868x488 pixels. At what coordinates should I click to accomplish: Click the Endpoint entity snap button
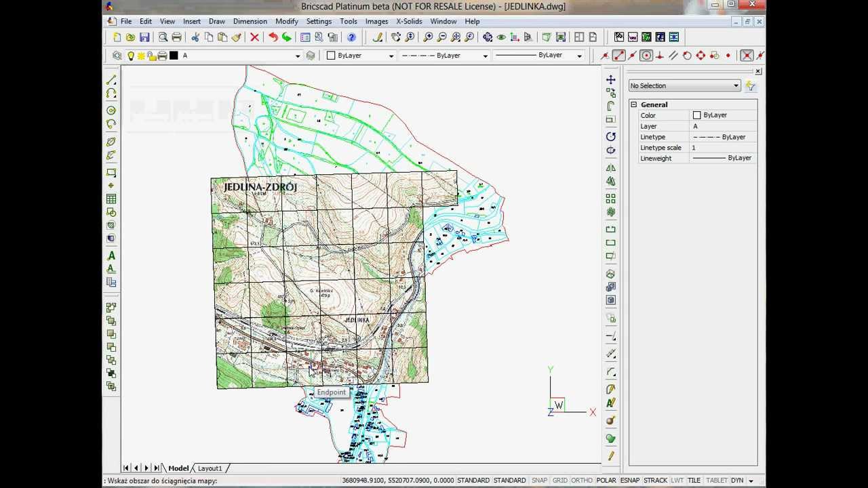tap(618, 56)
